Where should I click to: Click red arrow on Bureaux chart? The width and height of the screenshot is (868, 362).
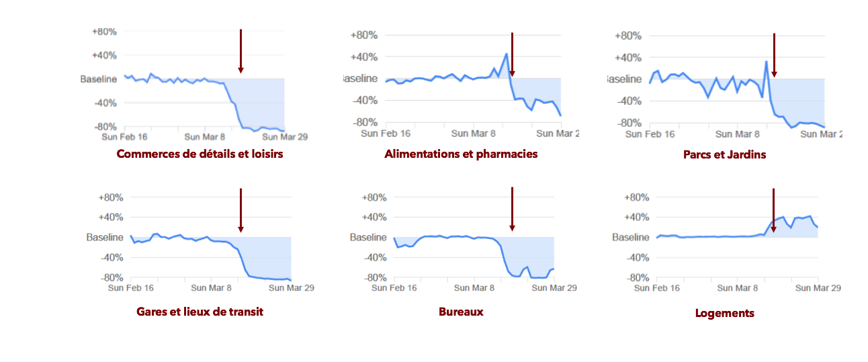[512, 209]
